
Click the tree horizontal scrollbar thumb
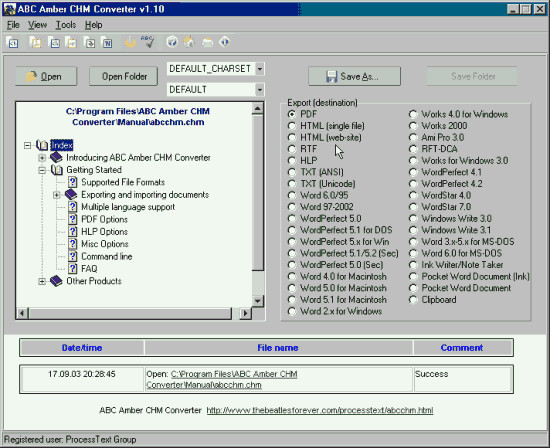[x=130, y=313]
